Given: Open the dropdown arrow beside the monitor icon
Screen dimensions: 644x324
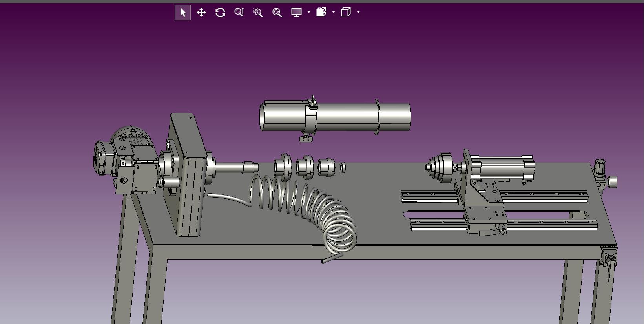Looking at the screenshot, I should click(x=309, y=13).
